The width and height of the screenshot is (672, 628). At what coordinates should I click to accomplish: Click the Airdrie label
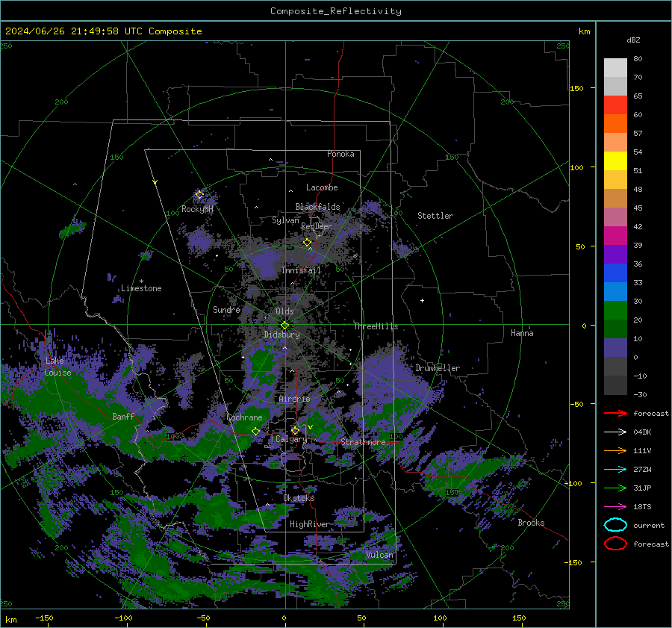[x=294, y=399]
